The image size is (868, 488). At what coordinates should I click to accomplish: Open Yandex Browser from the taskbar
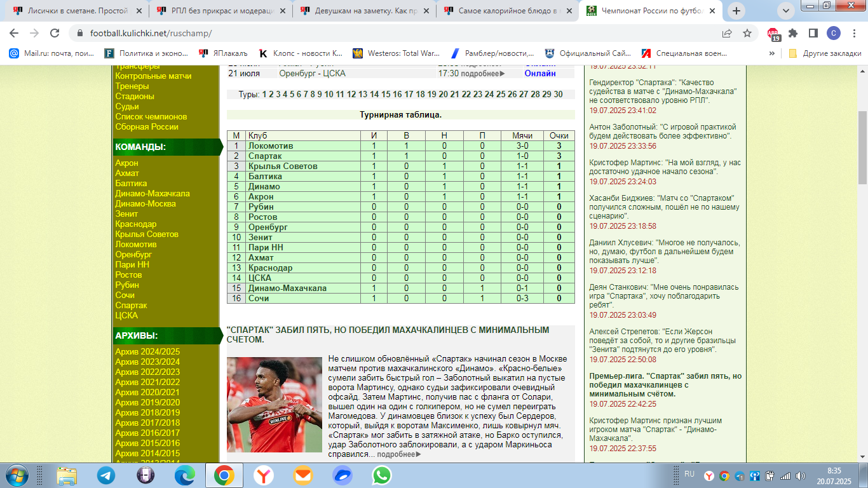coord(264,475)
